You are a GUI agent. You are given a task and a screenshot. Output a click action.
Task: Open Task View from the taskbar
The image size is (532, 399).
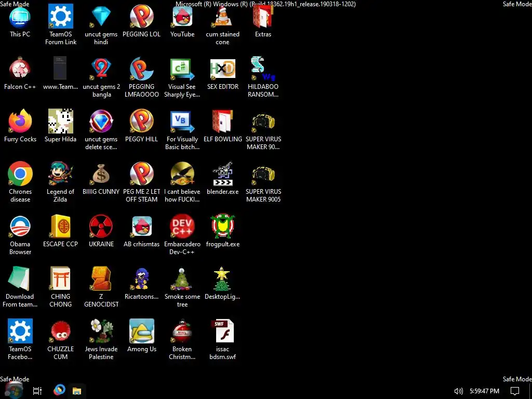click(37, 391)
